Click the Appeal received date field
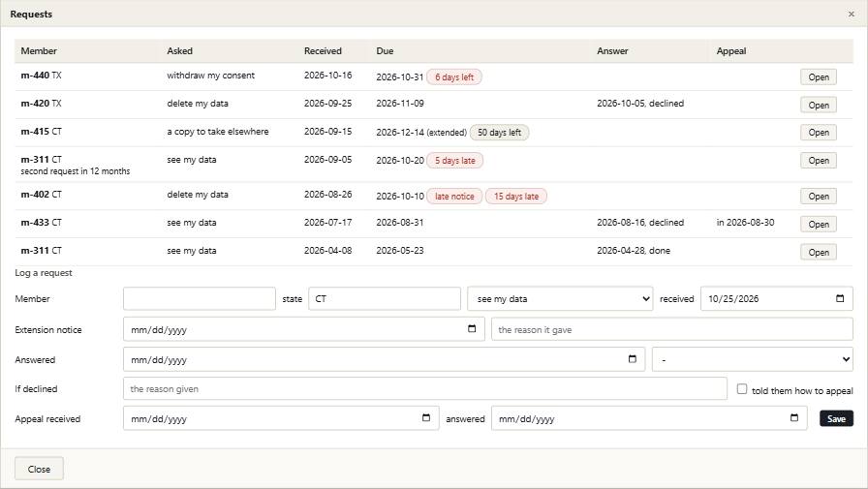Viewport: 868px width, 489px height. coord(281,418)
